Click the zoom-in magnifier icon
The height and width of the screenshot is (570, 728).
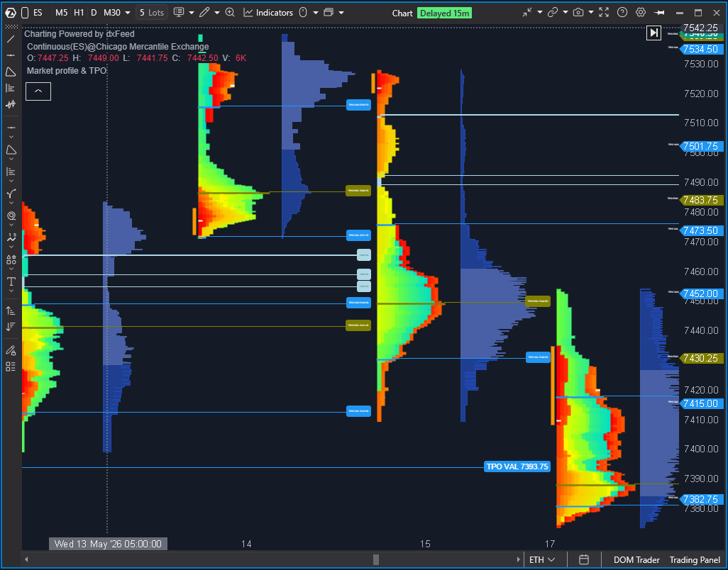point(230,13)
